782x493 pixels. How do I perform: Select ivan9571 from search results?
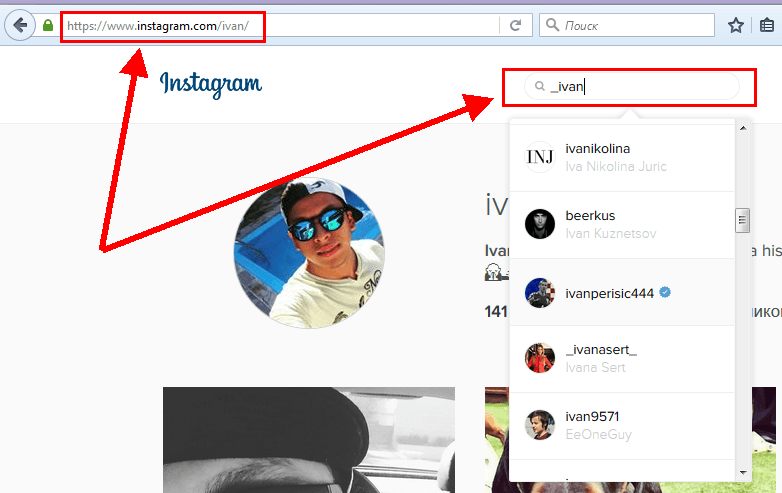[622, 426]
